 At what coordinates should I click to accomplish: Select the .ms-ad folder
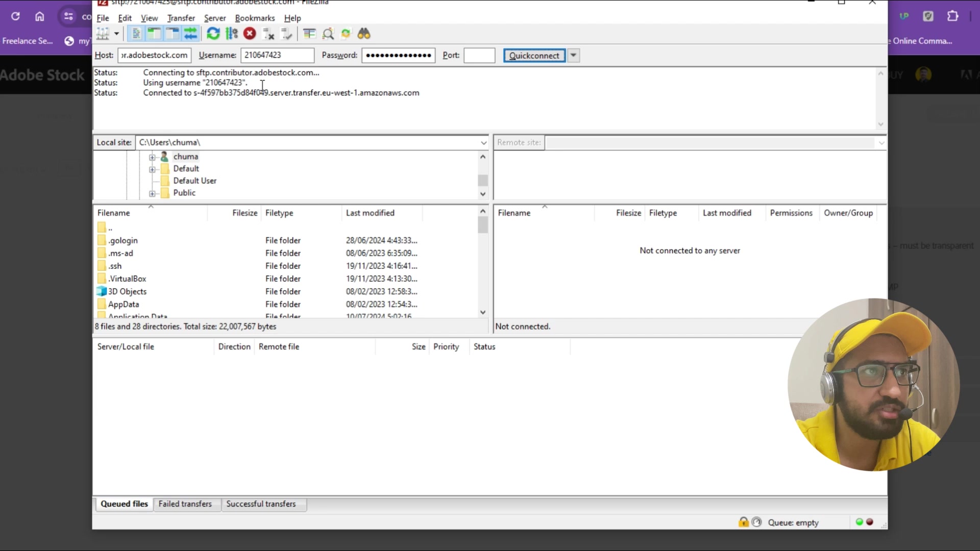point(120,253)
